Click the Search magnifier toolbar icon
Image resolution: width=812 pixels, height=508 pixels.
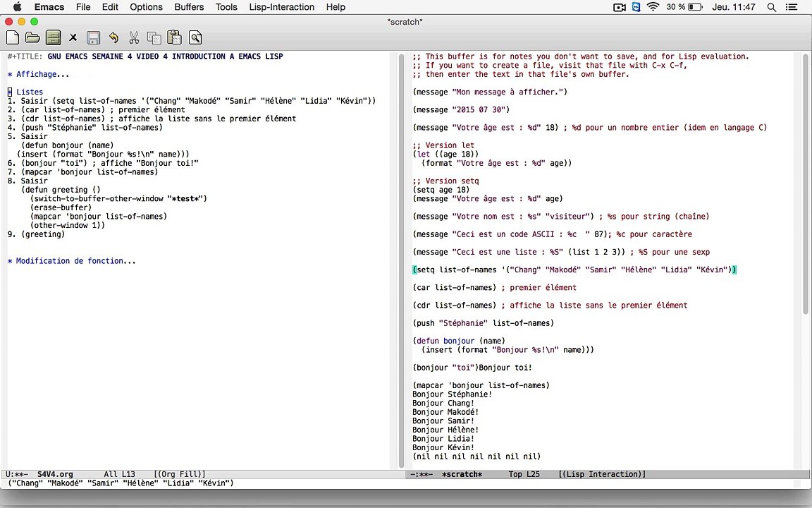click(x=195, y=37)
